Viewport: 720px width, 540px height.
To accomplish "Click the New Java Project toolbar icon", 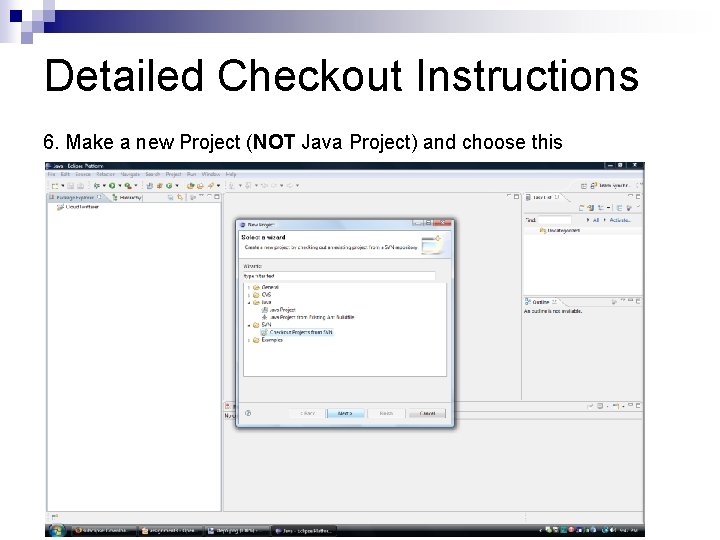I will tap(150, 186).
